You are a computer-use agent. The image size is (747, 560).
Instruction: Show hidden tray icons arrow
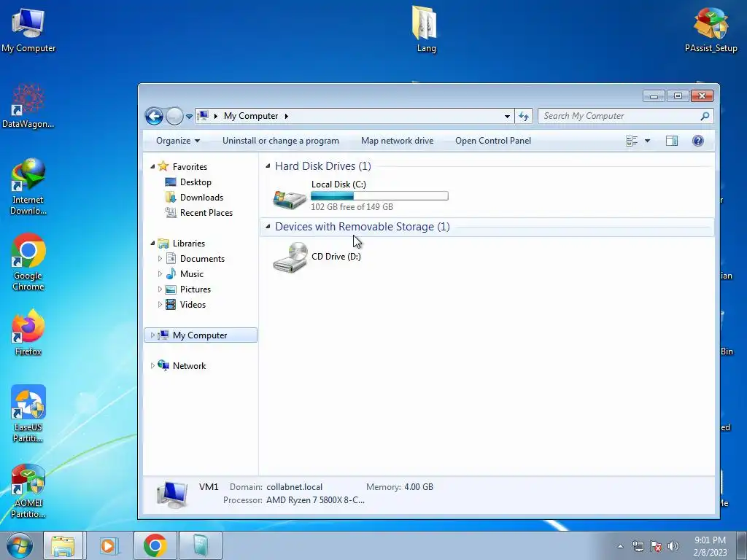(620, 546)
